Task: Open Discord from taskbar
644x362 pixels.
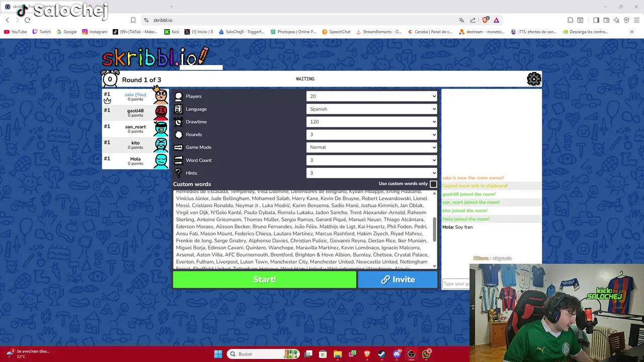Action: coord(397,354)
